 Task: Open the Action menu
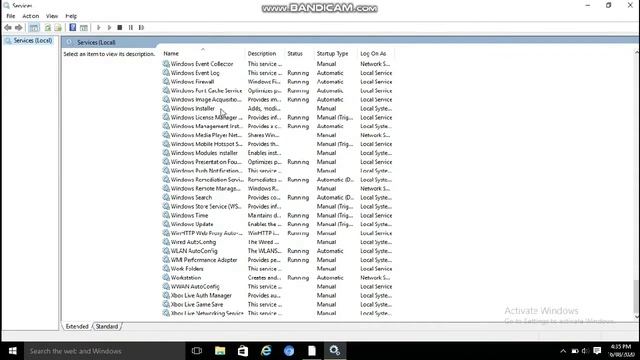(x=31, y=16)
